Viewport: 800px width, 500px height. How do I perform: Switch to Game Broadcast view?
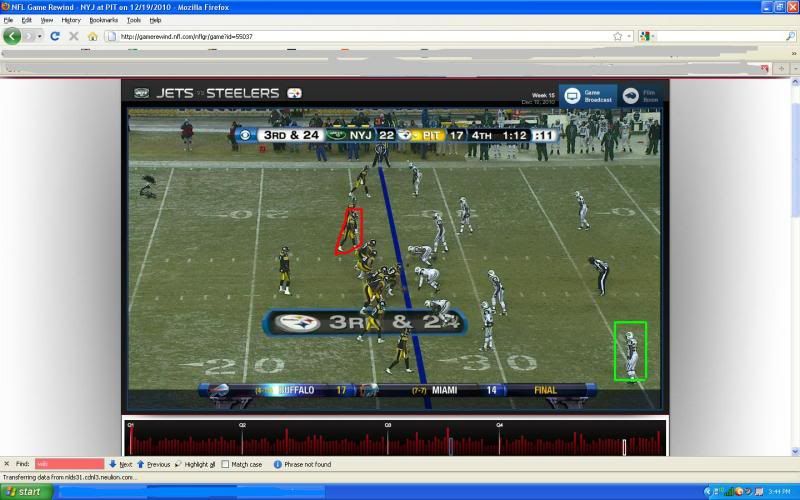(588, 96)
